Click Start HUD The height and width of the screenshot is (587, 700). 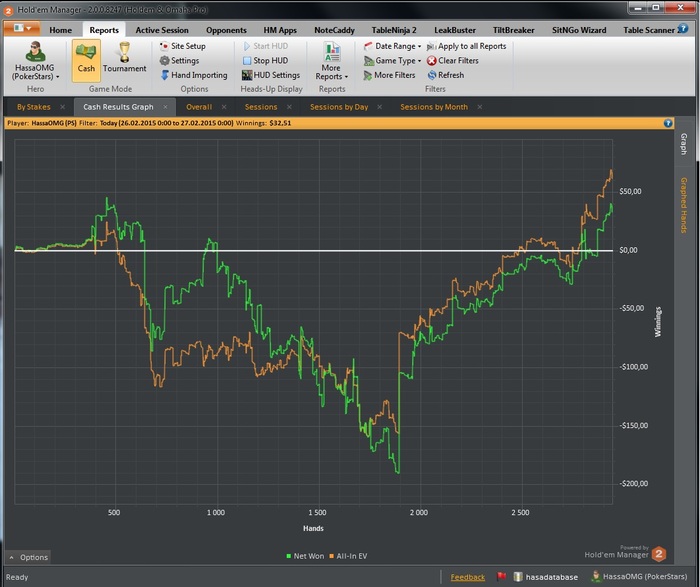[x=266, y=46]
